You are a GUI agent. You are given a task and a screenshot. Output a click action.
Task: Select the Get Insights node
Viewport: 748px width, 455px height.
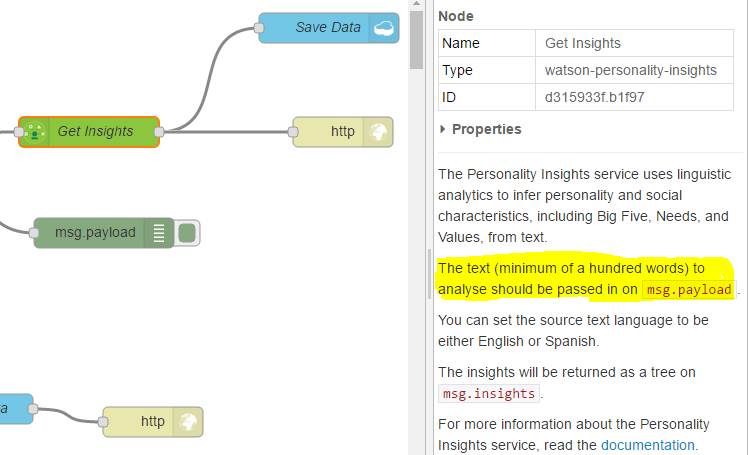89,132
